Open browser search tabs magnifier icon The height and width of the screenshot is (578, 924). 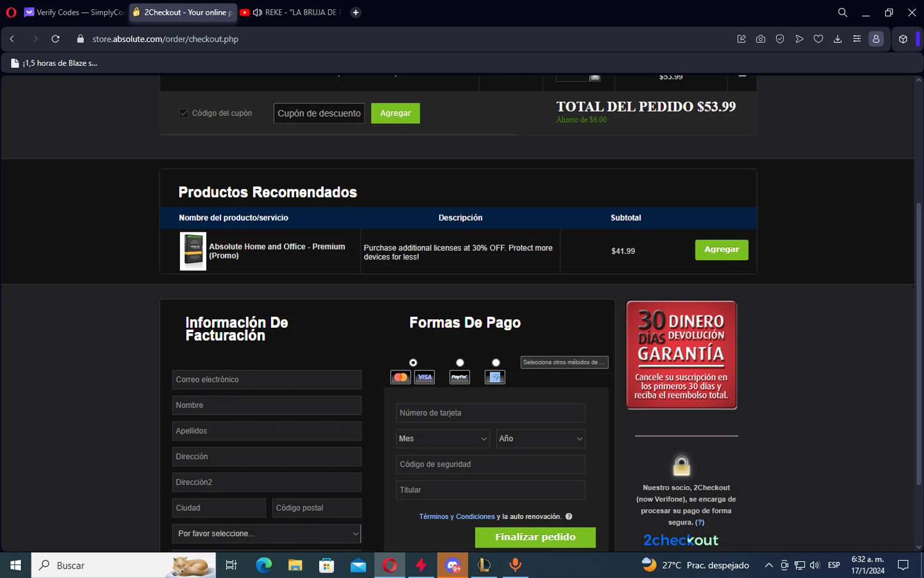843,12
